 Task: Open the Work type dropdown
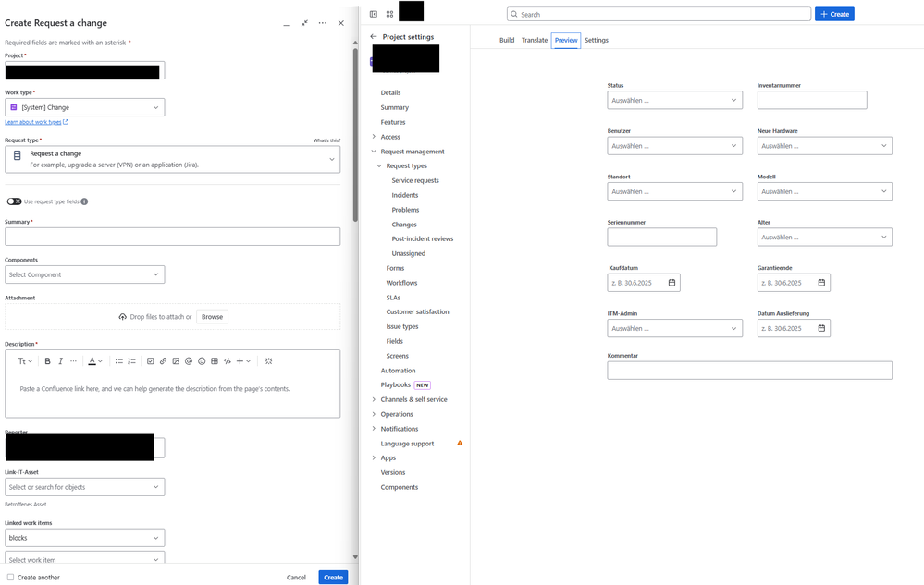tap(84, 106)
